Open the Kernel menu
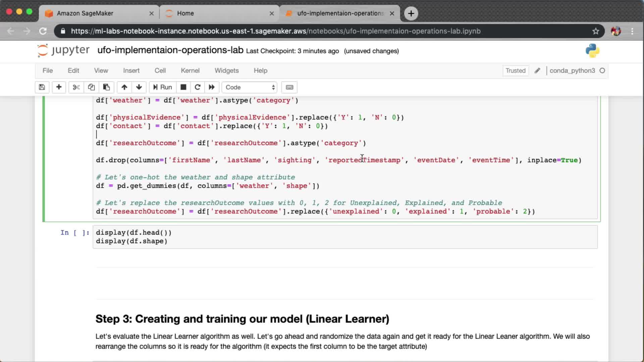 click(x=190, y=71)
